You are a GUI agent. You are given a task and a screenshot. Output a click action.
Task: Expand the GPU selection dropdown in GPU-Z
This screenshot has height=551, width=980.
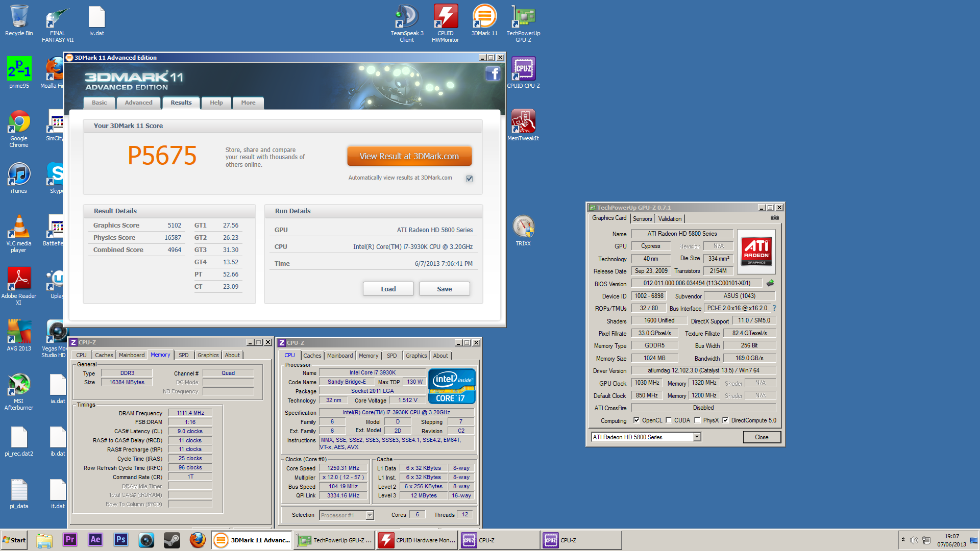[697, 437]
